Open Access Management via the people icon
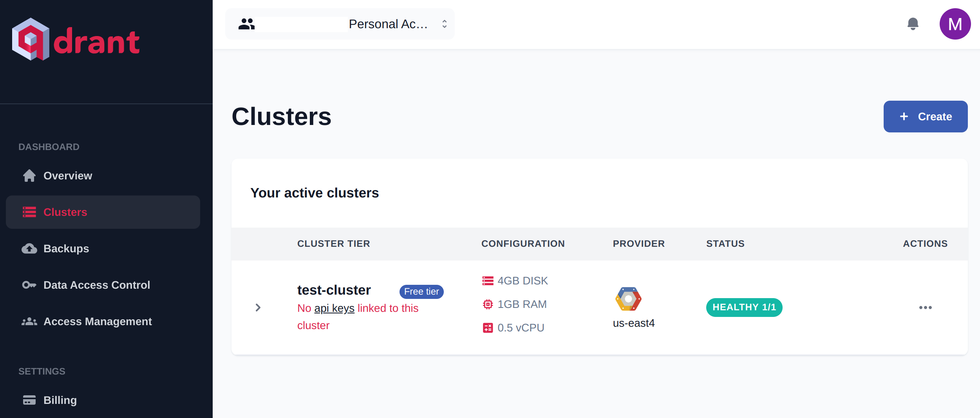 click(29, 321)
